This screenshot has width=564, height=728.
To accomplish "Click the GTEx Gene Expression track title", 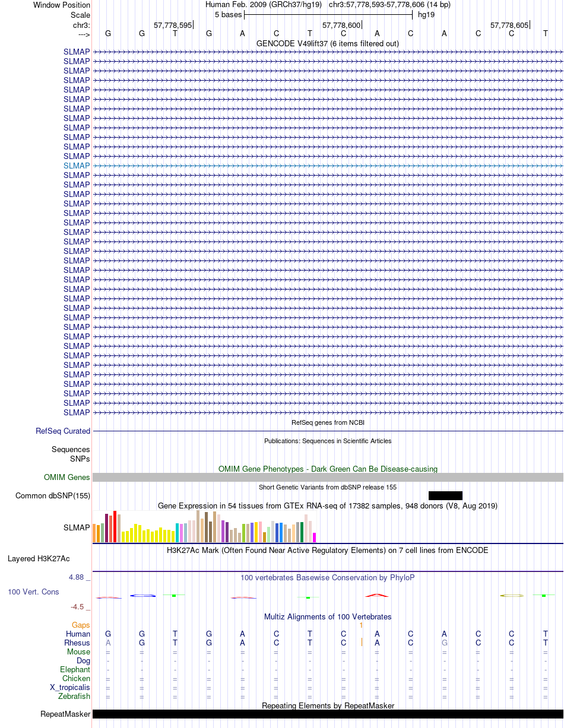I will coord(328,506).
